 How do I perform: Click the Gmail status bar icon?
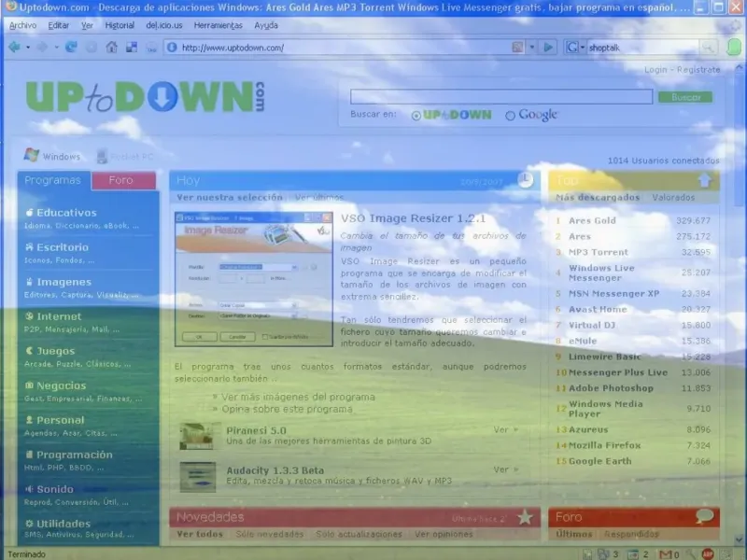point(666,554)
